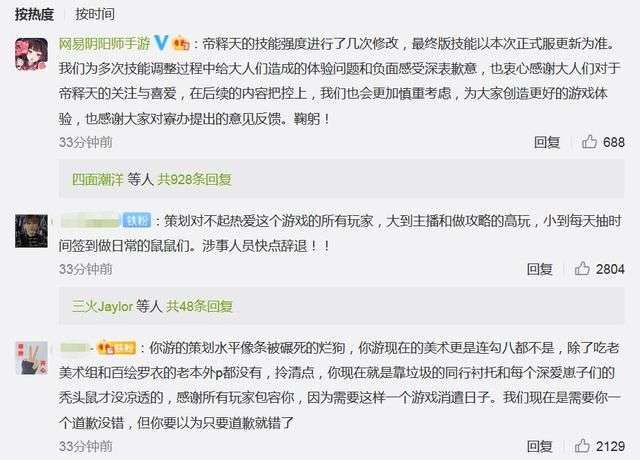Viewport: 640px width, 460px height.
Task: Sort comments using 按热度 tab
Action: pyautogui.click(x=35, y=14)
